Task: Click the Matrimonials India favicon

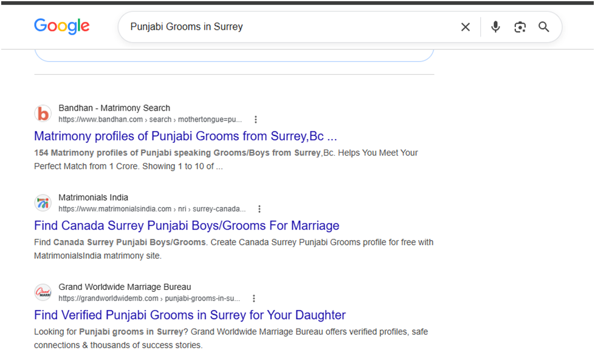Action: 43,203
